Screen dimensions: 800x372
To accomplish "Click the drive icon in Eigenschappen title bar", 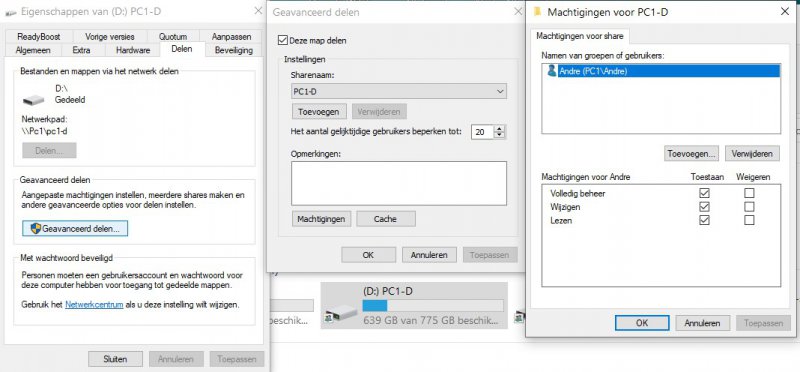I will [11, 12].
